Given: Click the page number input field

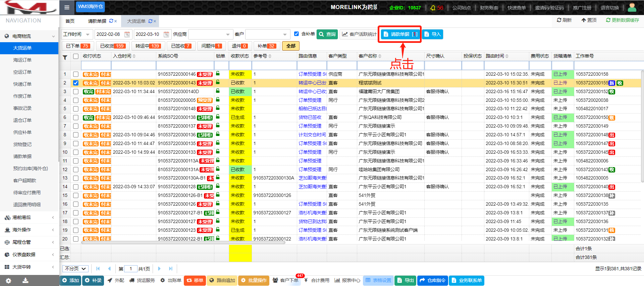Looking at the screenshot, I should [x=130, y=269].
